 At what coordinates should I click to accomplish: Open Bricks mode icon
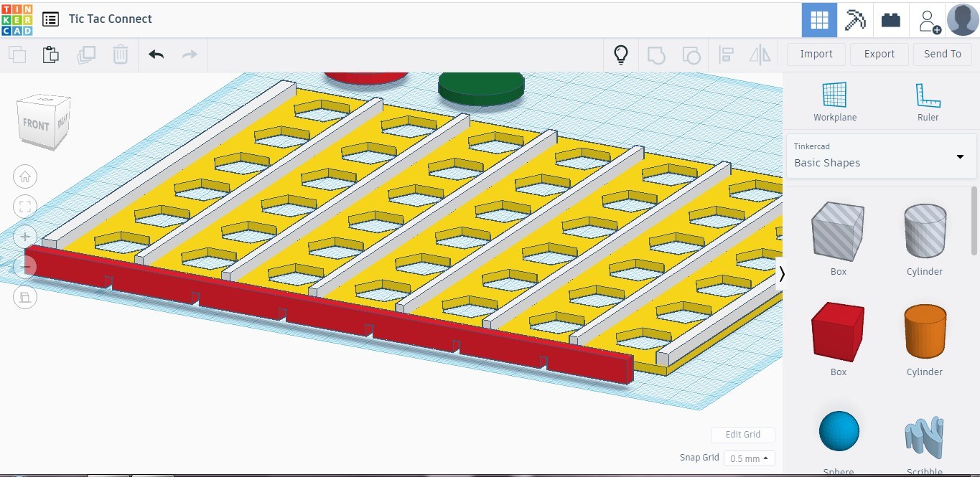(x=891, y=20)
